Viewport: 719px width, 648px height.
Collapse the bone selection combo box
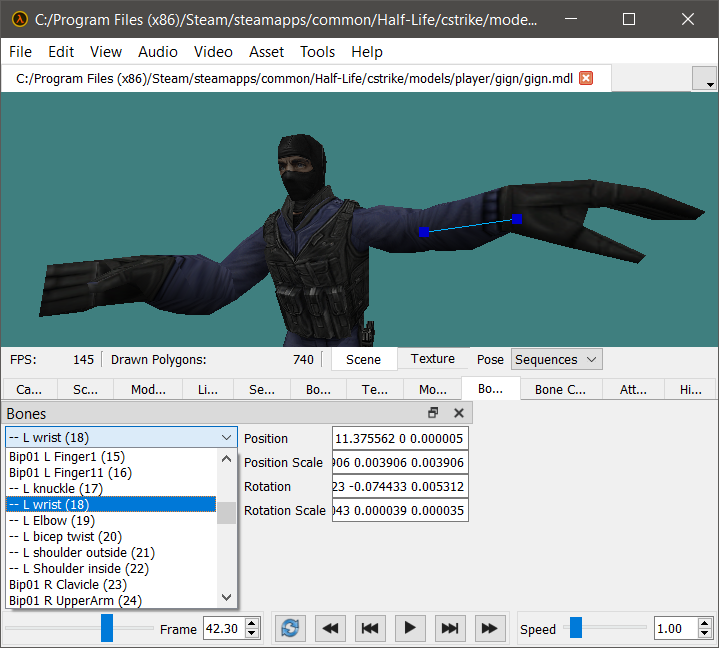coord(226,438)
